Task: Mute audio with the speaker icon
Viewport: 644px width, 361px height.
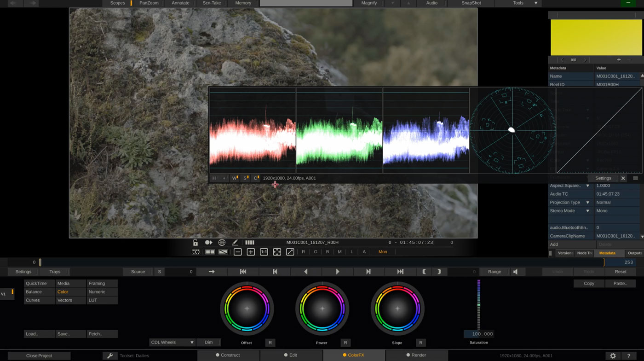Action: tap(516, 272)
